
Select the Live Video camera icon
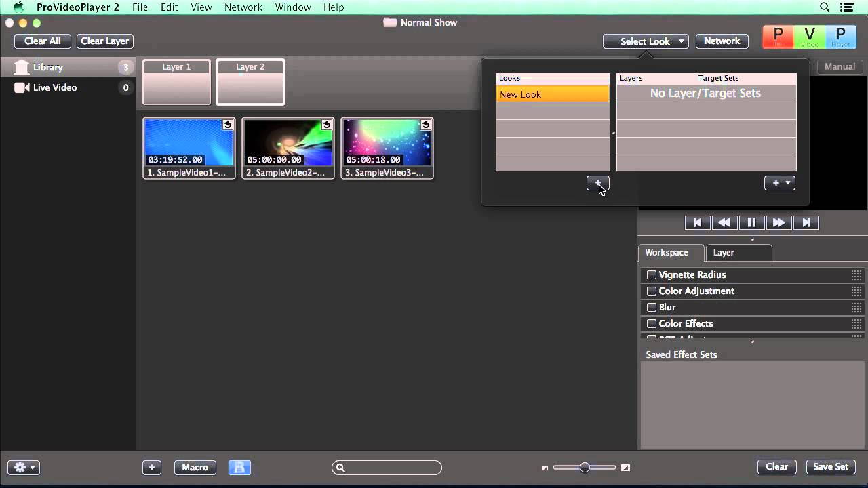click(x=22, y=87)
